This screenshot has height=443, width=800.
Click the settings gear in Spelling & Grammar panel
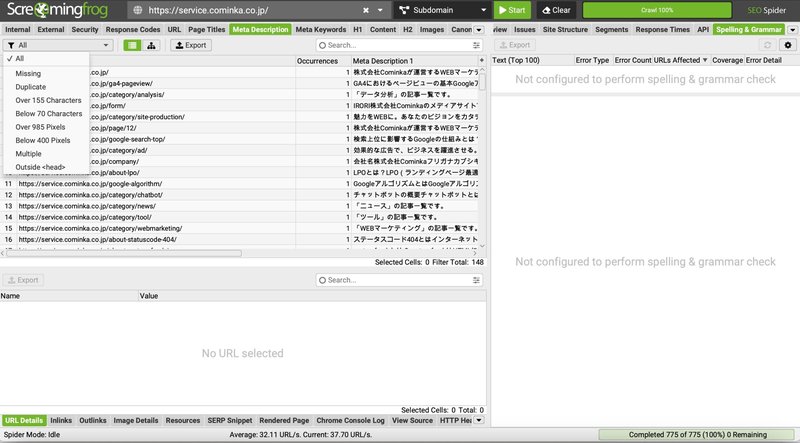point(788,45)
